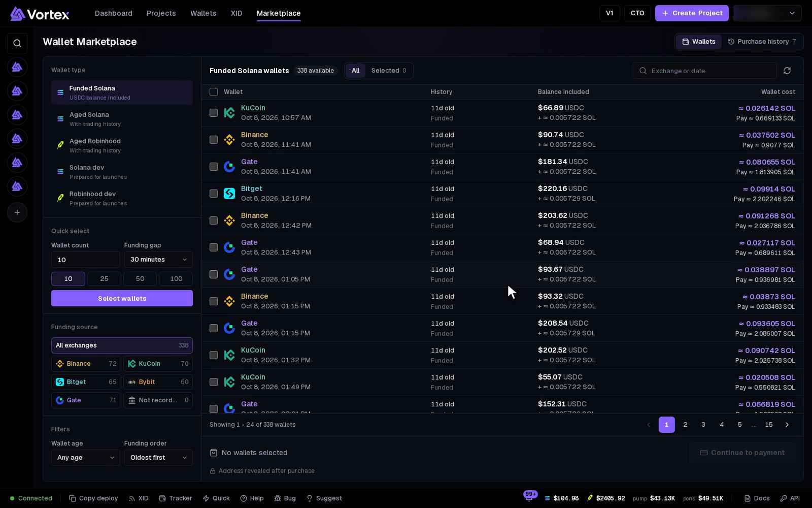Open Tracker in bottom bar
This screenshot has height=508, width=812.
(176, 498)
